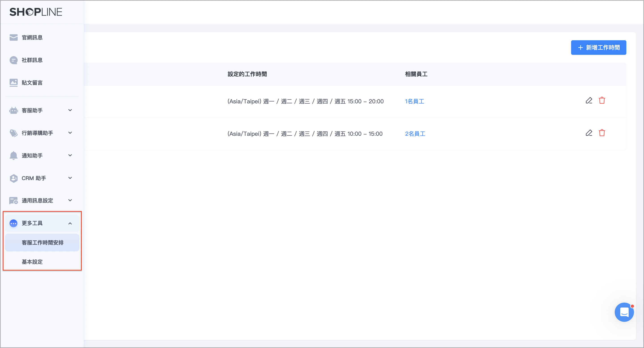Select 基本設定 submenu item

tap(42, 262)
